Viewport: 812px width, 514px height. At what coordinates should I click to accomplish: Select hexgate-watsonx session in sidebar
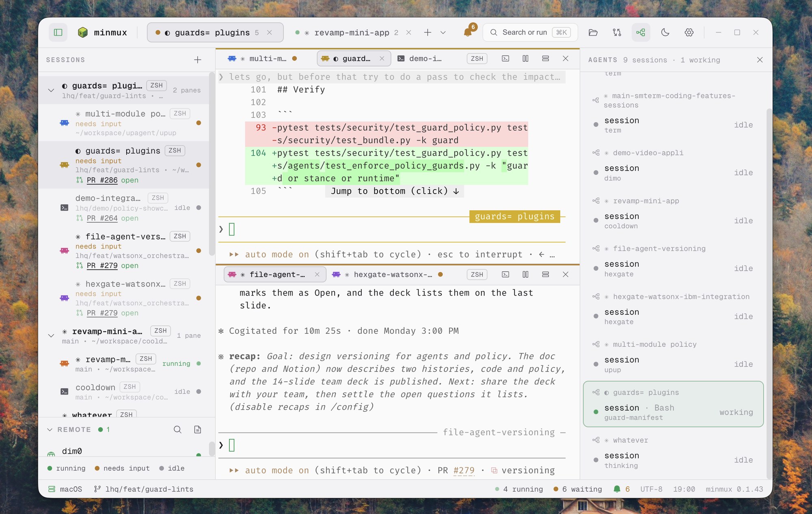pos(124,298)
